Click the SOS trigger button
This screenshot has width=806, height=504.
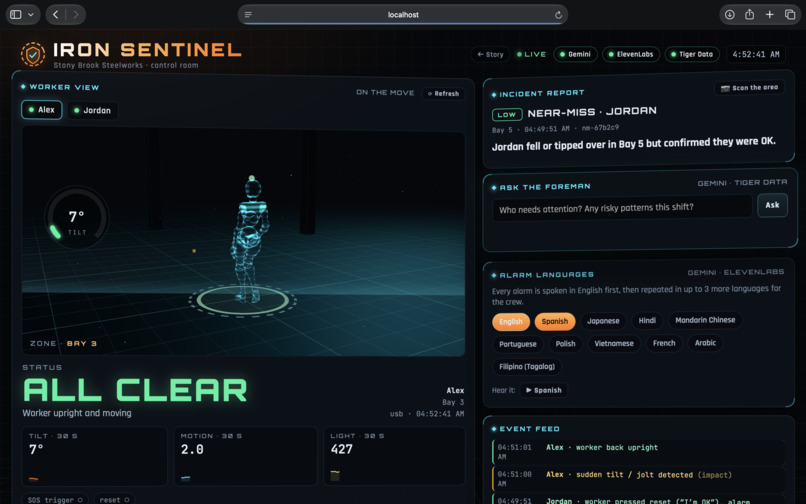click(55, 499)
